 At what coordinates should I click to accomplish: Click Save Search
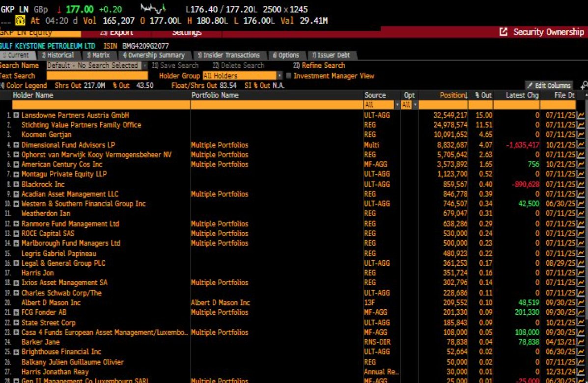175,65
